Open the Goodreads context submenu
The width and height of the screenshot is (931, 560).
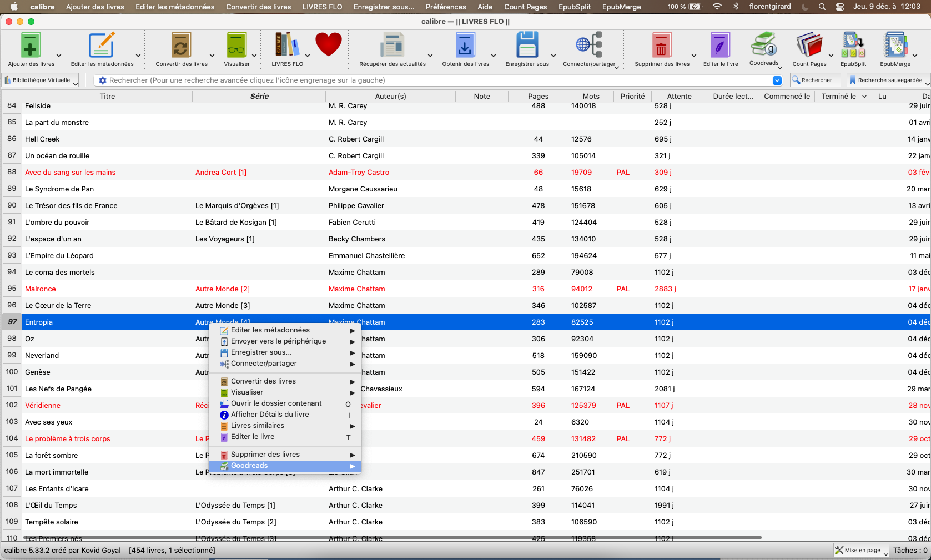click(x=285, y=466)
